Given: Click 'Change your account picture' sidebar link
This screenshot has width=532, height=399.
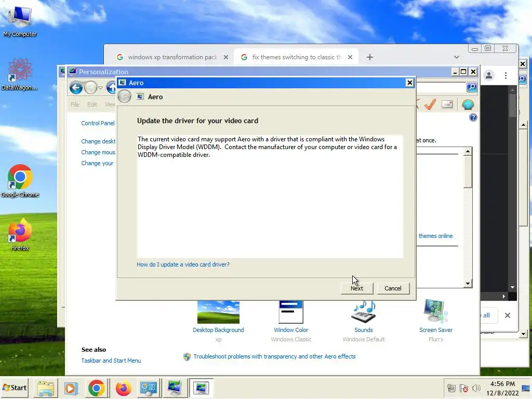Looking at the screenshot, I should point(97,163).
